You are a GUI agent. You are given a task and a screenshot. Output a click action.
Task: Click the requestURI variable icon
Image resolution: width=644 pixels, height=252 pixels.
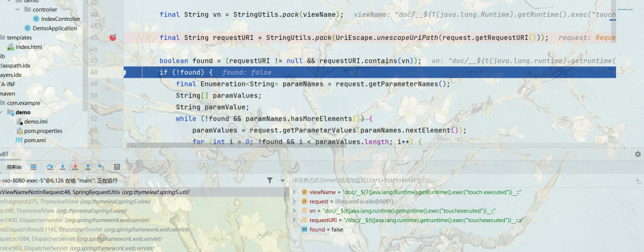304,220
